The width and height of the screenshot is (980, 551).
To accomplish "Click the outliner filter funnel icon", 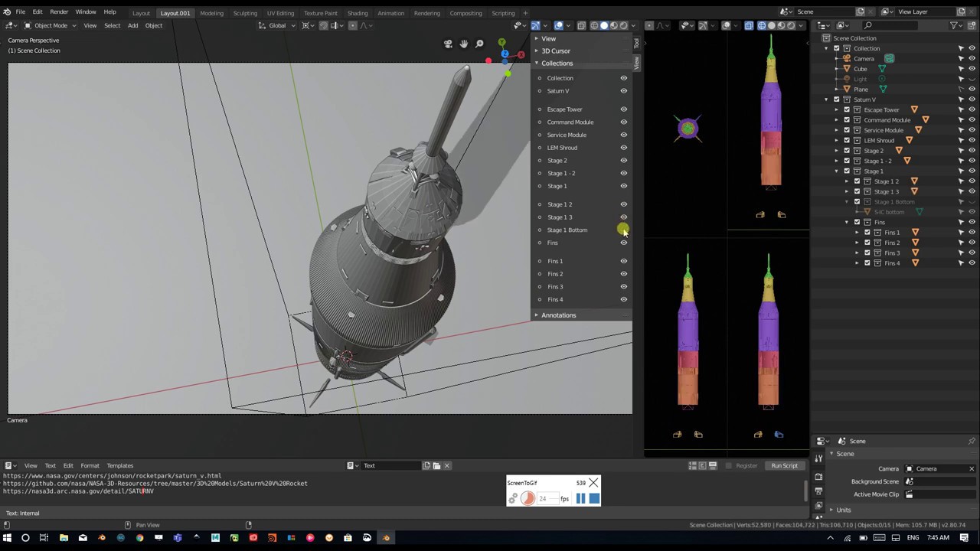I will (955, 25).
